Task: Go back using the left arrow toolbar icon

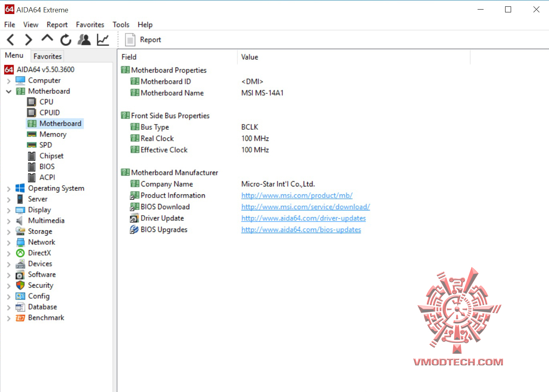Action: point(11,40)
